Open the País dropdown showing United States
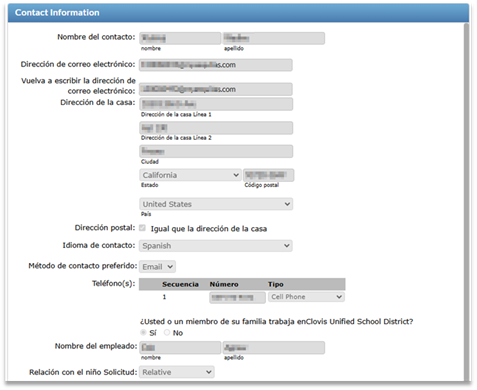This screenshot has width=477, height=390. click(216, 204)
